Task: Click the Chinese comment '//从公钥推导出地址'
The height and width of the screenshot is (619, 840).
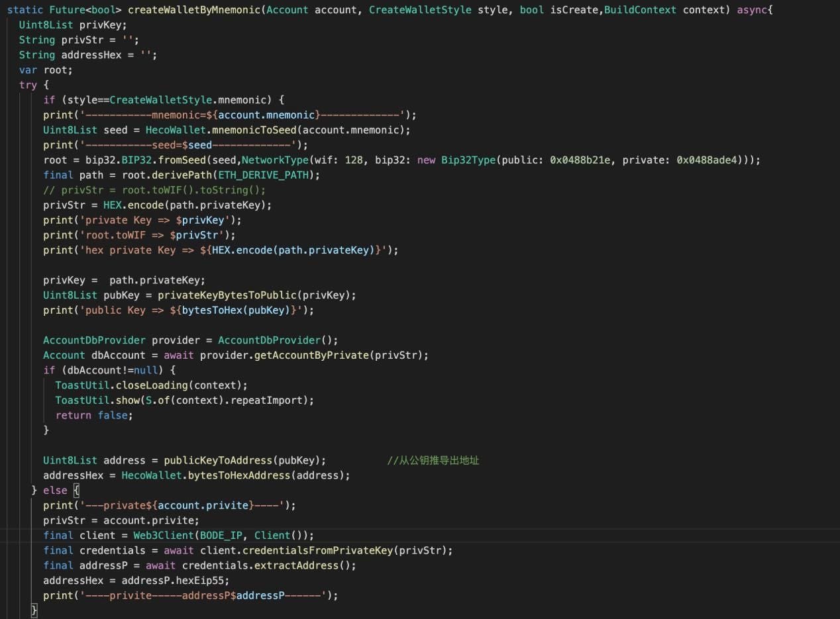Action: [x=433, y=459]
